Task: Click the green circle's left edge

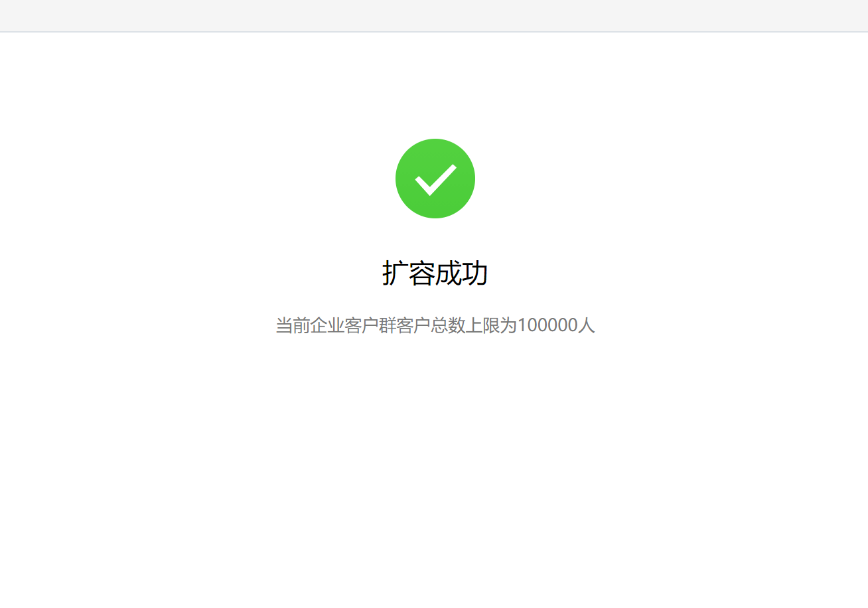Action: 398,179
